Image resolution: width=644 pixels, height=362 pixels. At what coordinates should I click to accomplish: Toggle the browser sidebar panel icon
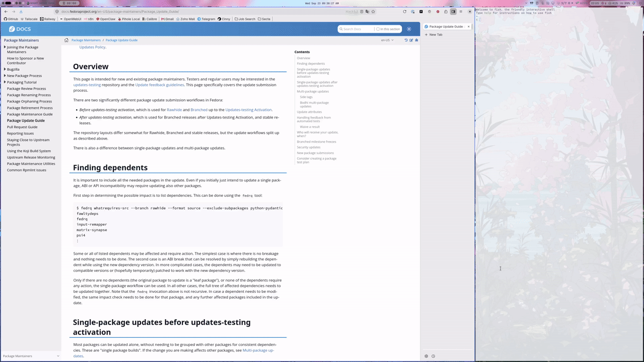pos(453,11)
